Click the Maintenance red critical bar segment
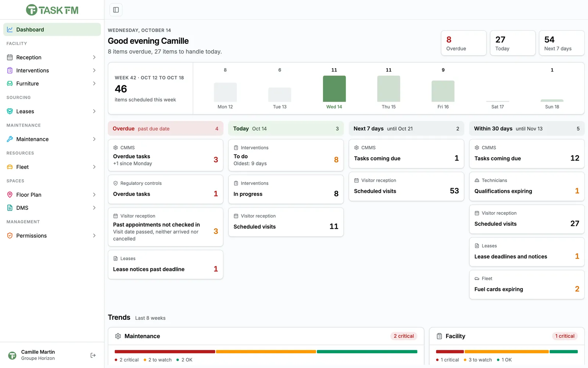 (165, 352)
